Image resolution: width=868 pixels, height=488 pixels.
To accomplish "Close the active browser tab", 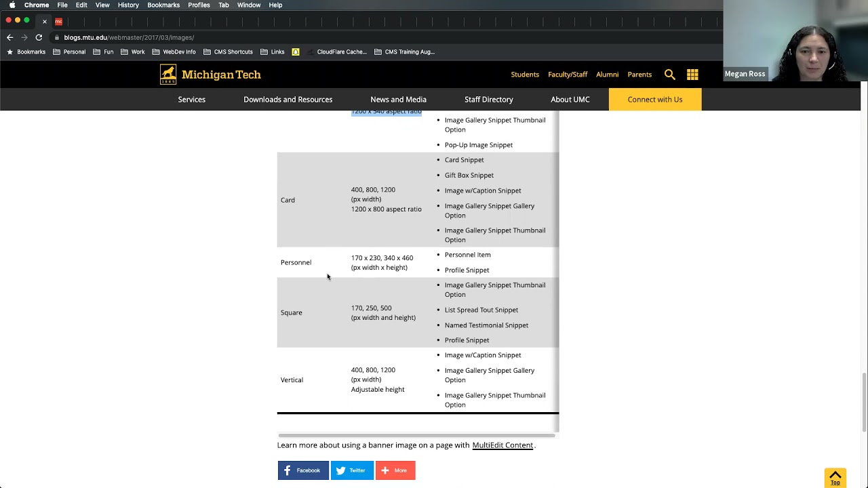I will (x=45, y=22).
